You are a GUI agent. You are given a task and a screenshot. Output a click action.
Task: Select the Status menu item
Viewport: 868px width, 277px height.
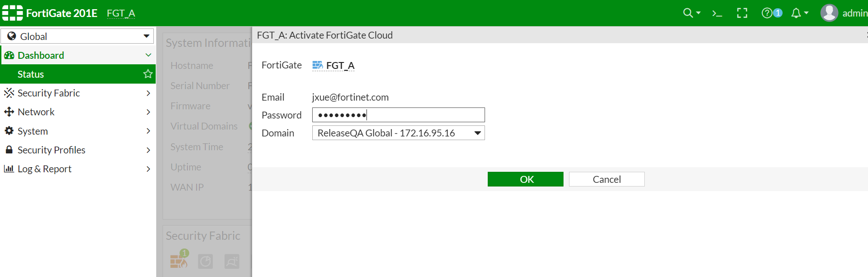pos(30,73)
